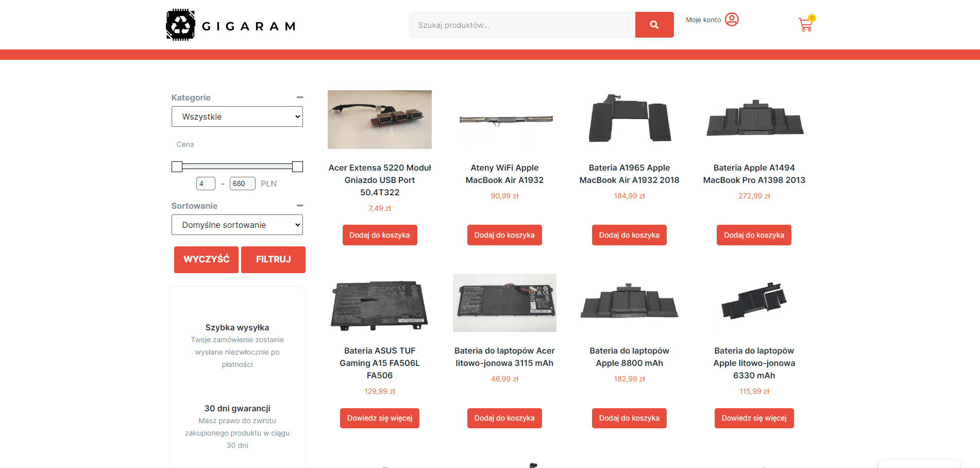The height and width of the screenshot is (468, 980).
Task: Open the Moje konto user icon
Action: click(x=732, y=20)
